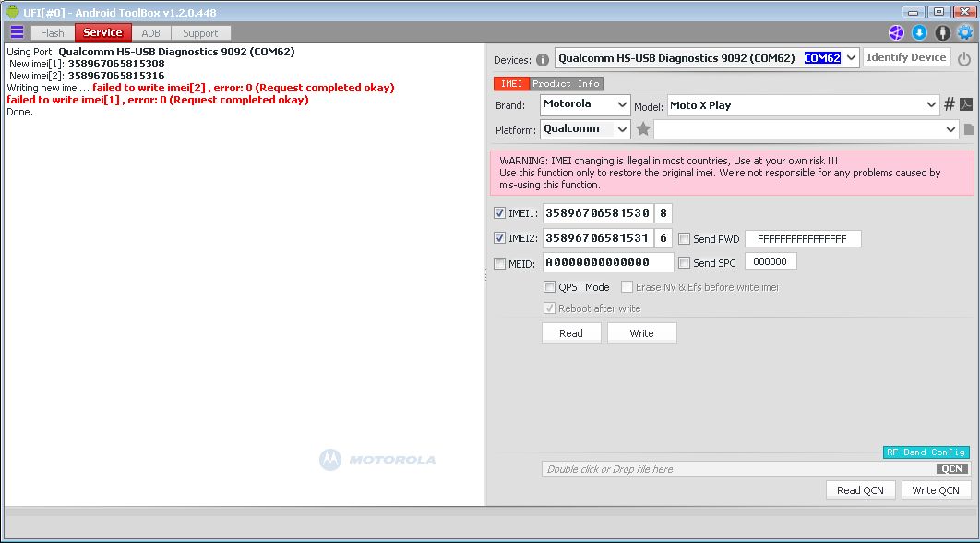Switch to the ADB tab

pos(150,33)
